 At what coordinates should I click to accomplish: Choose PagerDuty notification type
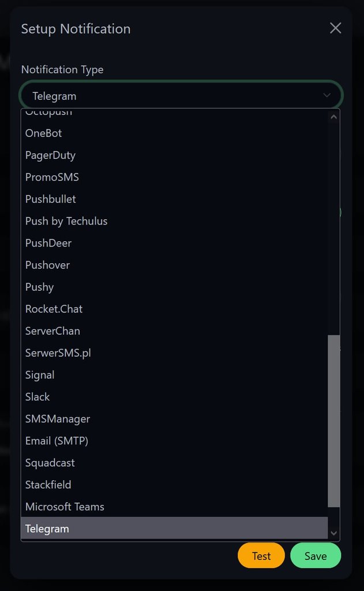coord(174,155)
